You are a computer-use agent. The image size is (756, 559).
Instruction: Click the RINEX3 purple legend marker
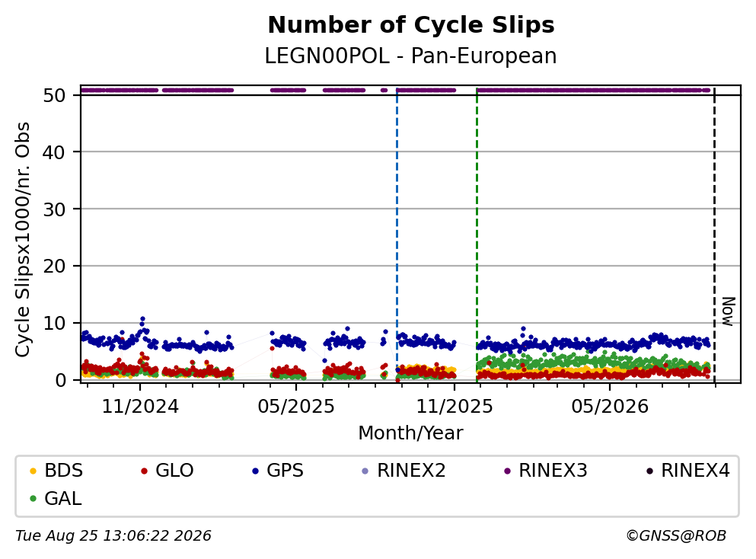click(507, 471)
